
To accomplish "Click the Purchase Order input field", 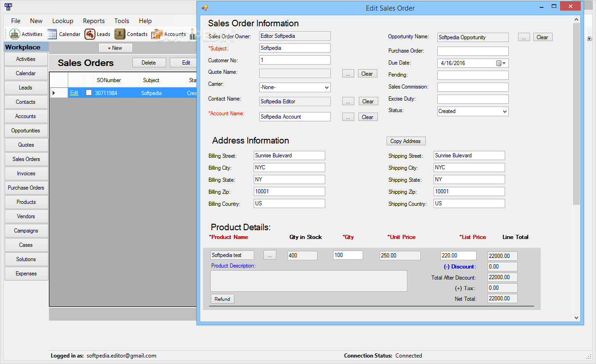I will [x=472, y=51].
